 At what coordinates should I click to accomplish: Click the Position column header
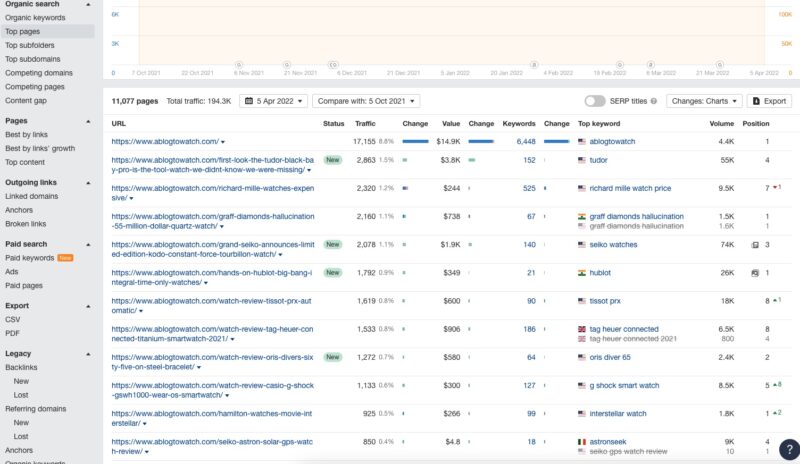coord(756,124)
